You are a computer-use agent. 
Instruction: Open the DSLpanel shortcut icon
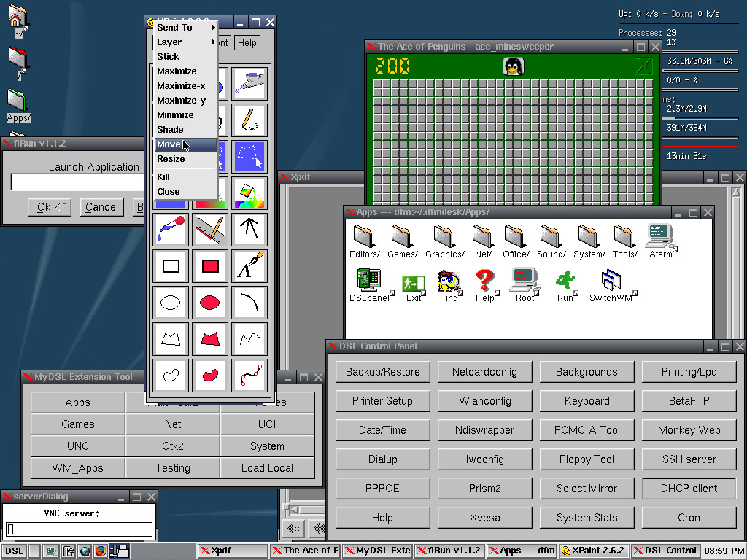(x=370, y=285)
